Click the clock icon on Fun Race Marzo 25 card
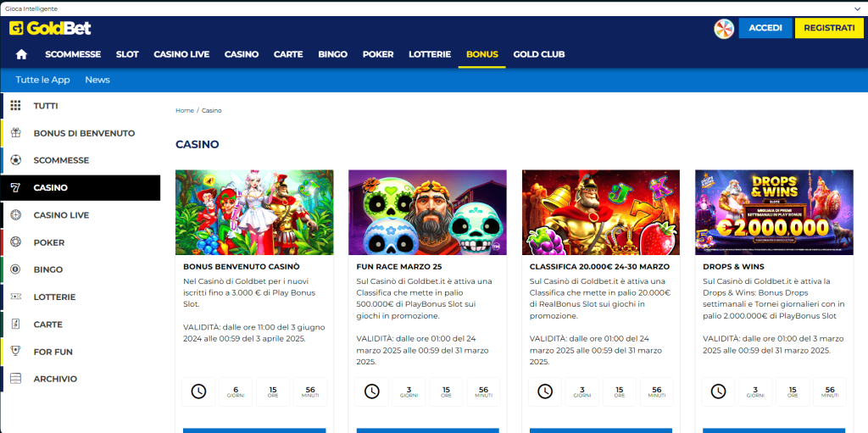The image size is (868, 433). [x=372, y=391]
